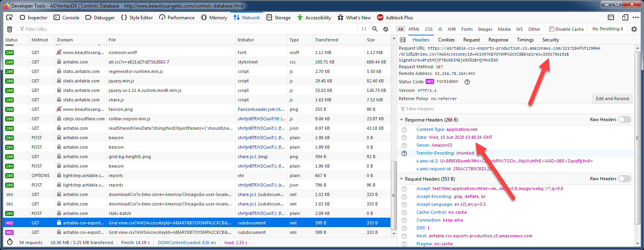Open FaviconLoader.jsm:16 initiator link
This screenshot has height=250, width=644.
coord(261,109)
